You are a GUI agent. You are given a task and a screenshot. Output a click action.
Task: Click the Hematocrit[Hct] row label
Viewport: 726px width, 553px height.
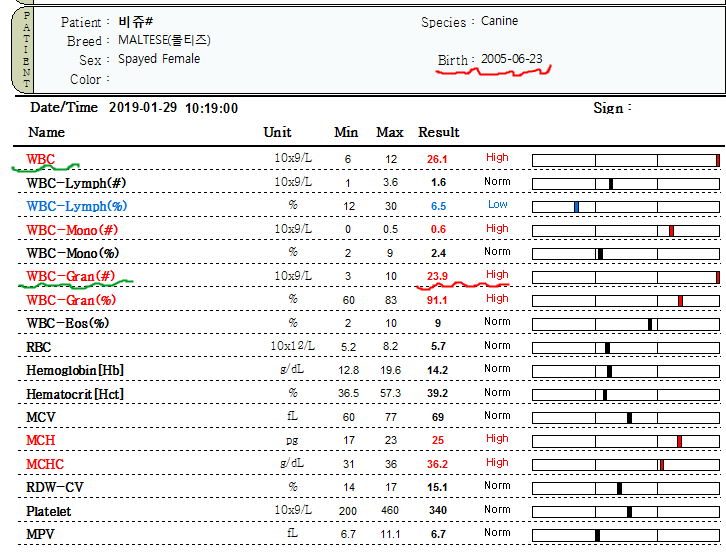tap(75, 394)
